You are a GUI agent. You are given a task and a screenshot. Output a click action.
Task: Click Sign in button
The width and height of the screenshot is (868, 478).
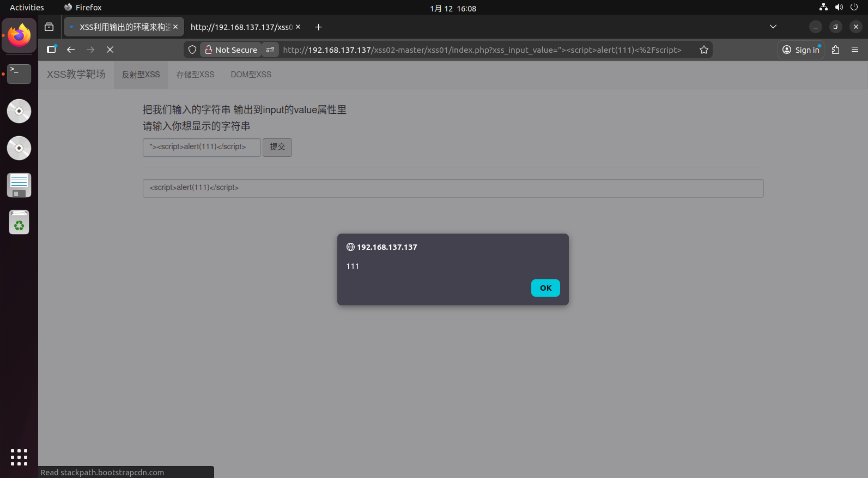click(x=801, y=50)
